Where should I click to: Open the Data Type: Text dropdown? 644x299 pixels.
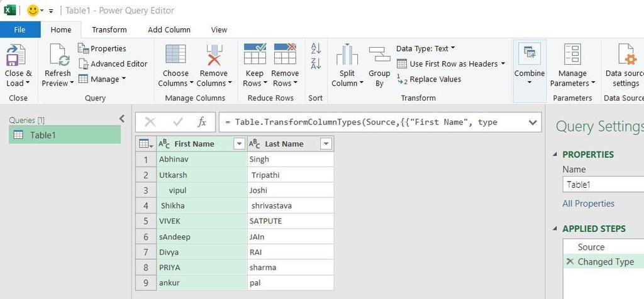click(x=425, y=48)
